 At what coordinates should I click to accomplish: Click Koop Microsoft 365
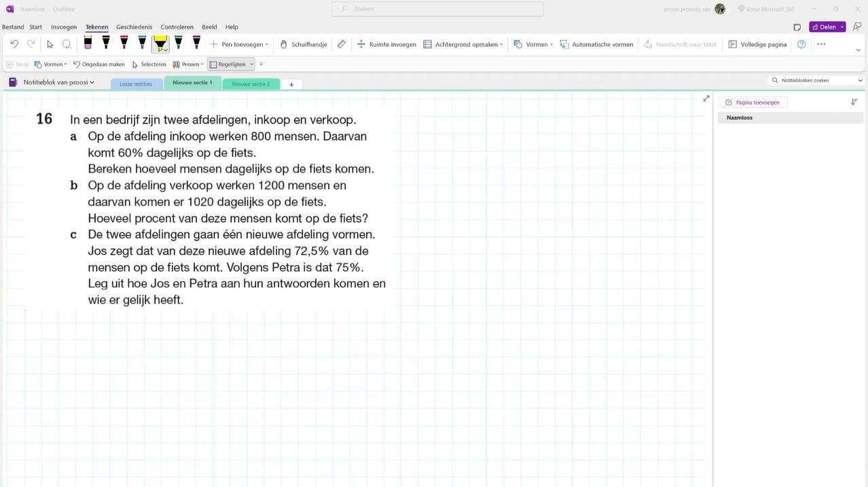coord(765,9)
